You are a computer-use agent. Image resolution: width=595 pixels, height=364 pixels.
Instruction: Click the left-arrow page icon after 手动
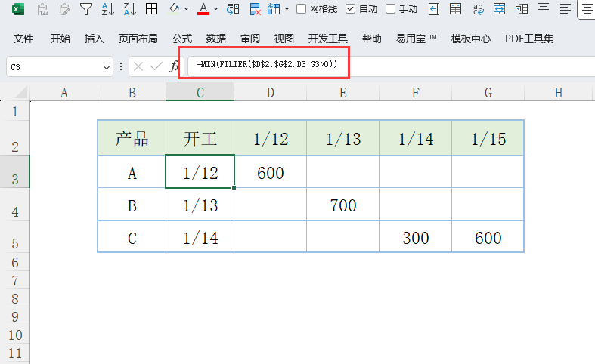point(434,9)
